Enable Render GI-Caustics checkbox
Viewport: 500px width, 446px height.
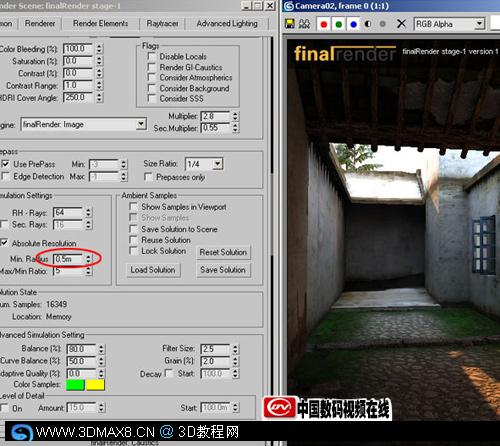click(152, 67)
